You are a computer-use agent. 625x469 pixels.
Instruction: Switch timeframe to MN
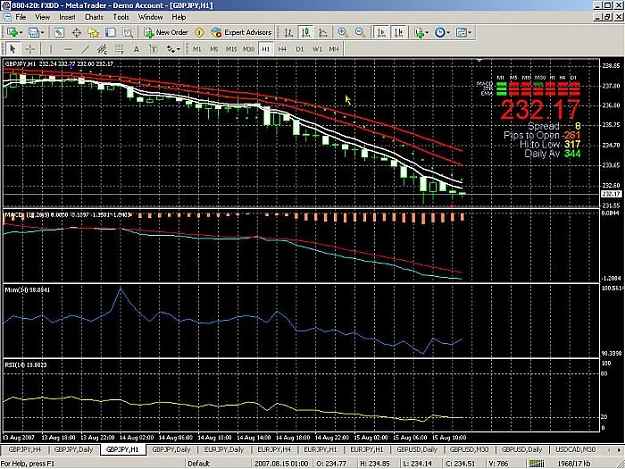tap(334, 49)
